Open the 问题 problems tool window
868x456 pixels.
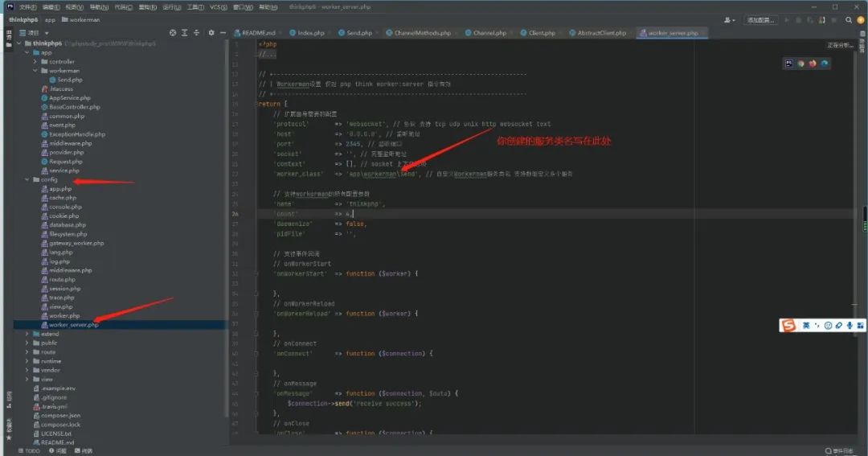(x=58, y=451)
